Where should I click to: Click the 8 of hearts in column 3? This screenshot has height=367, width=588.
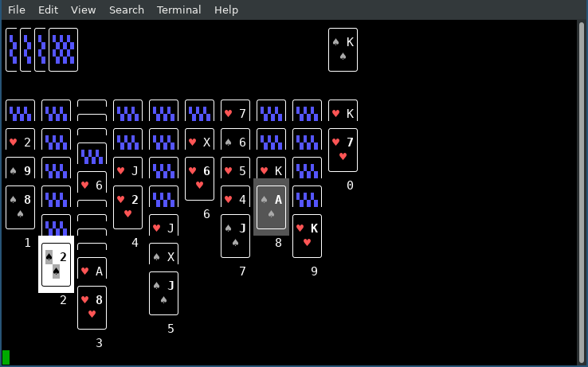click(92, 307)
